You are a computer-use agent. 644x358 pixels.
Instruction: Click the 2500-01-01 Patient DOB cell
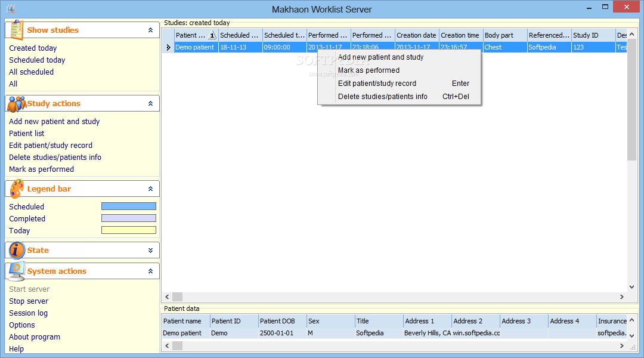click(x=283, y=333)
